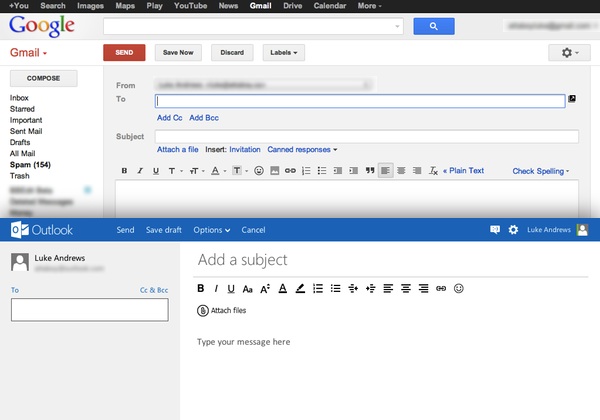Align text left in Outlook toolbar

tap(388, 288)
